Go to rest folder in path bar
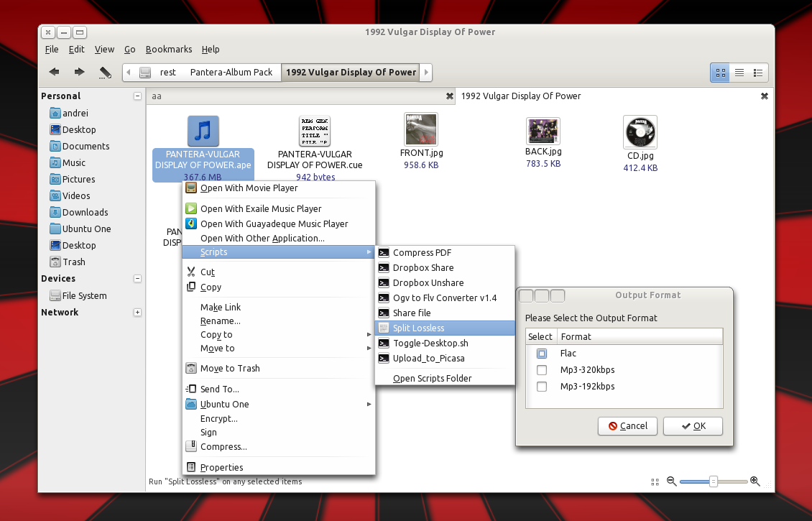The width and height of the screenshot is (812, 521). (167, 73)
